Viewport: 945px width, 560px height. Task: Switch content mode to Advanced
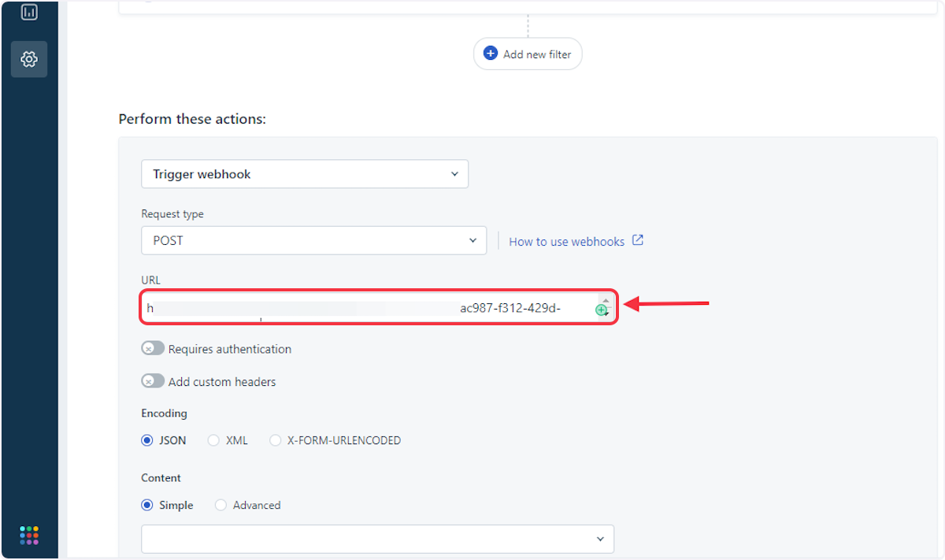(x=220, y=505)
